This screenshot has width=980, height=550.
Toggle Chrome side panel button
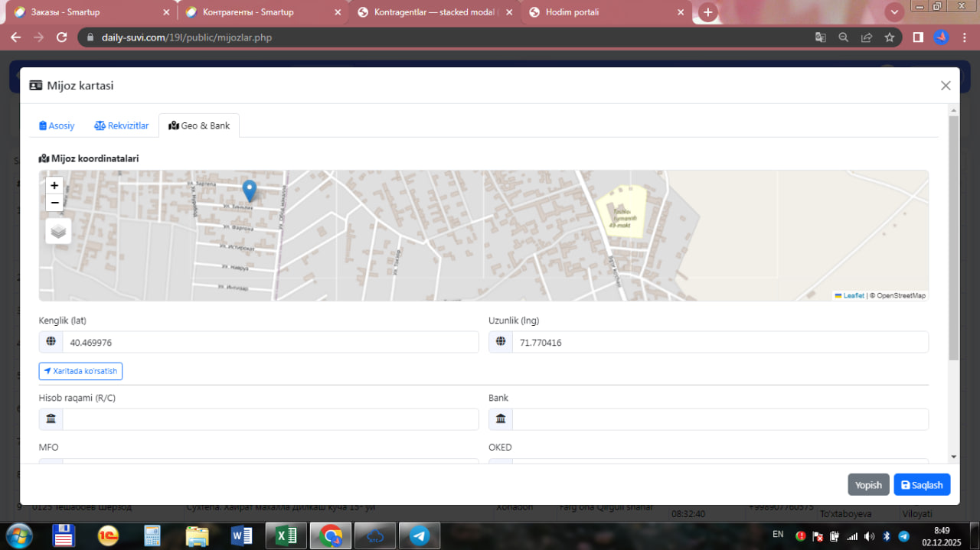click(x=918, y=37)
